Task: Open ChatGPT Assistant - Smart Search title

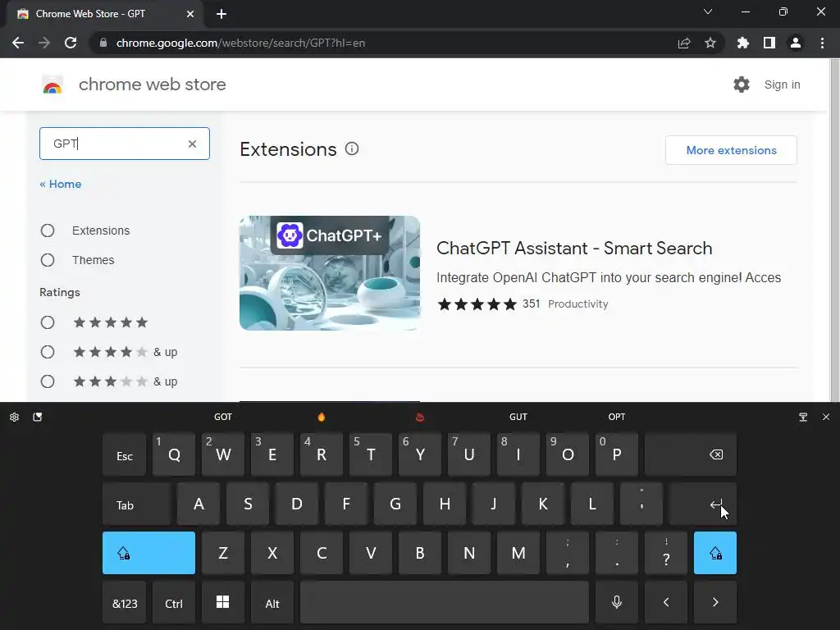Action: pos(574,248)
